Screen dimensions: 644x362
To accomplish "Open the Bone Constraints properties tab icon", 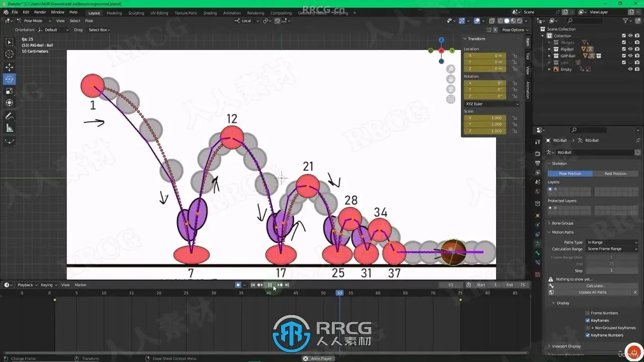I will coord(538,262).
